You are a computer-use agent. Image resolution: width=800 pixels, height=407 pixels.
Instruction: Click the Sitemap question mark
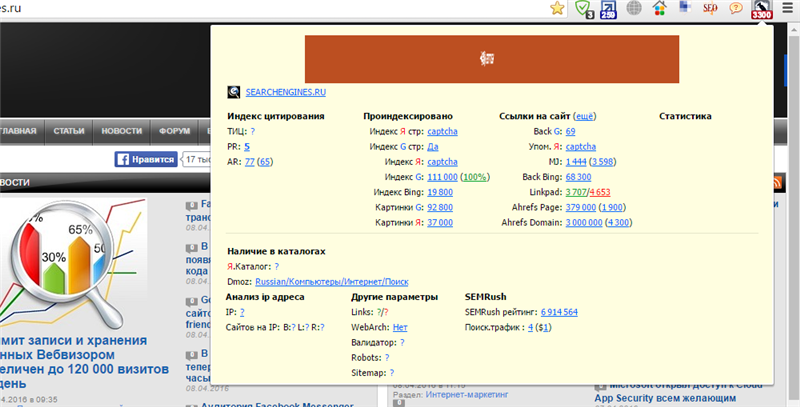[392, 373]
